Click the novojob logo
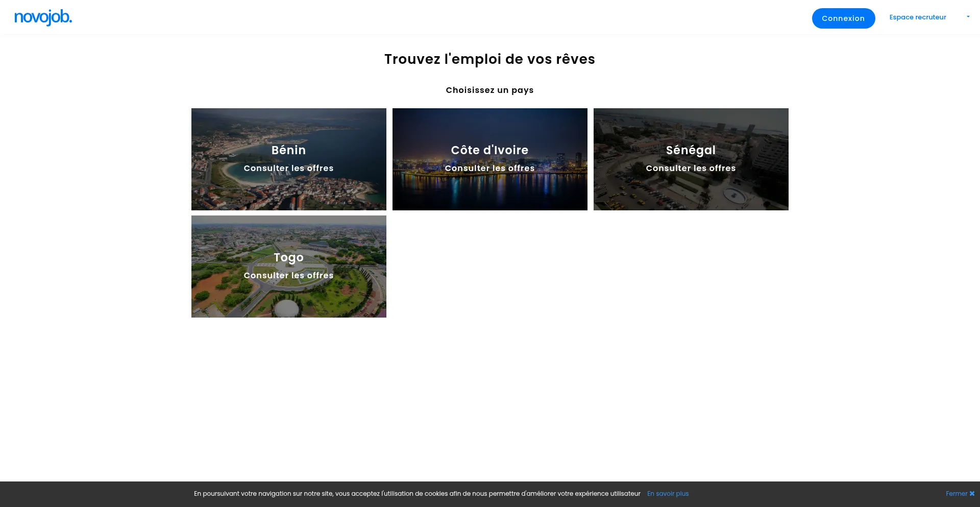This screenshot has height=507, width=980. (43, 17)
